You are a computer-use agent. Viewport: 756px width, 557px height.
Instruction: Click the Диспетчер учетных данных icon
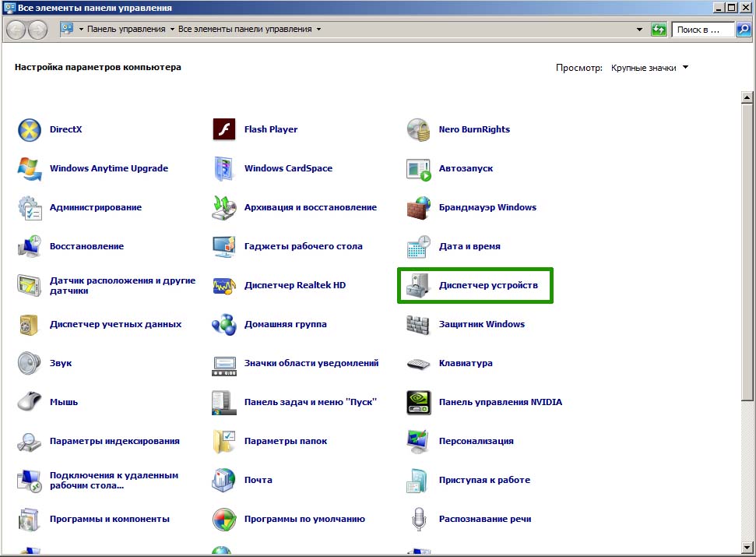coord(29,325)
